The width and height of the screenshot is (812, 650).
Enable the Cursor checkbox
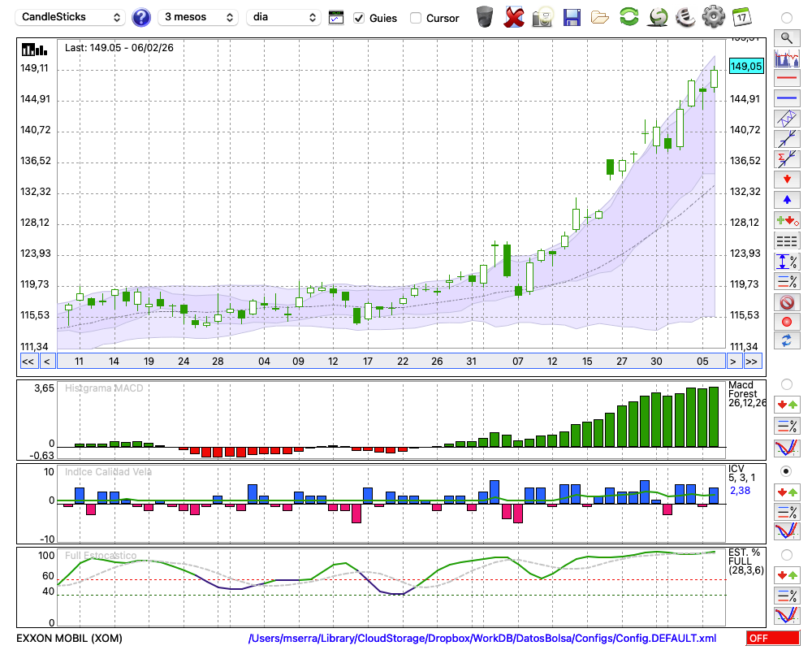[x=416, y=18]
